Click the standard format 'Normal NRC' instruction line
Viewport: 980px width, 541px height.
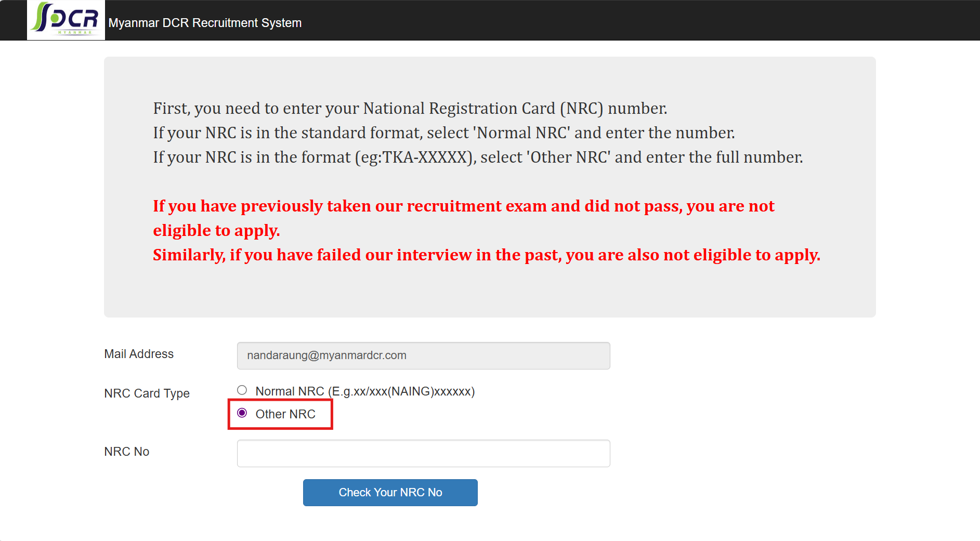point(443,133)
